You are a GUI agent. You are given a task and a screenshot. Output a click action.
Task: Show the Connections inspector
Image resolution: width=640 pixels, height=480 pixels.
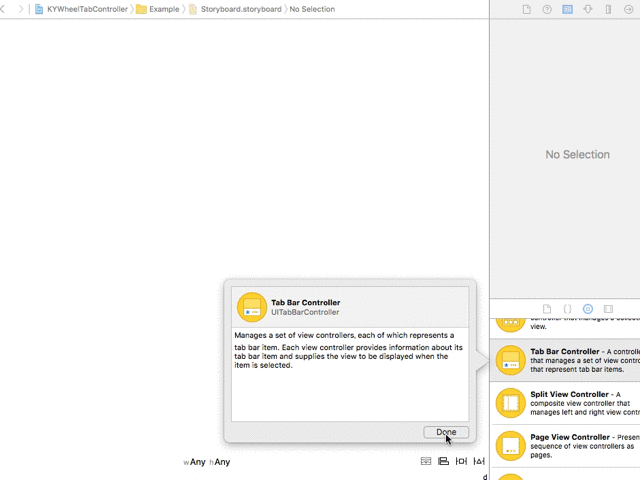[x=629, y=9]
